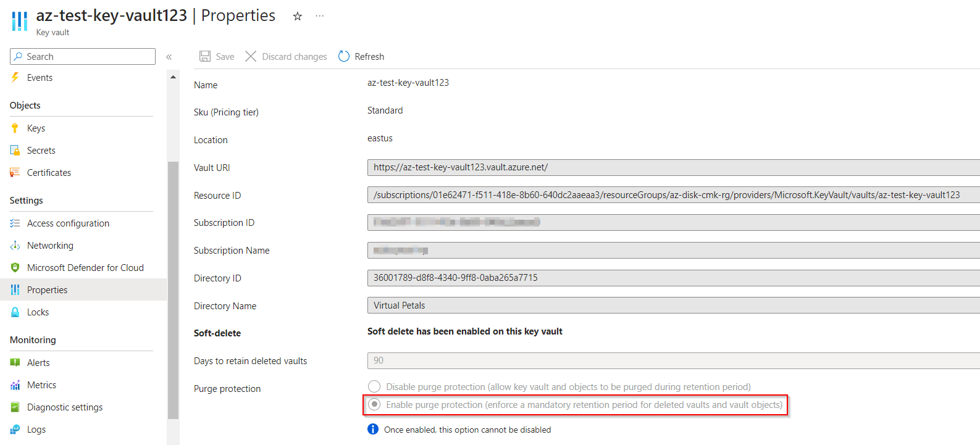Click the Alerts icon in sidebar
Image resolution: width=980 pixels, height=445 pixels.
pyautogui.click(x=15, y=362)
